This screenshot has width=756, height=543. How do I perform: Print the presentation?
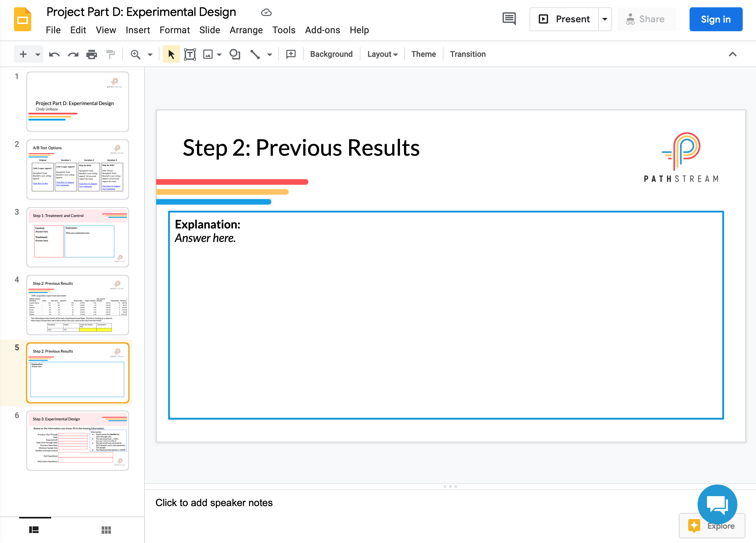click(92, 54)
